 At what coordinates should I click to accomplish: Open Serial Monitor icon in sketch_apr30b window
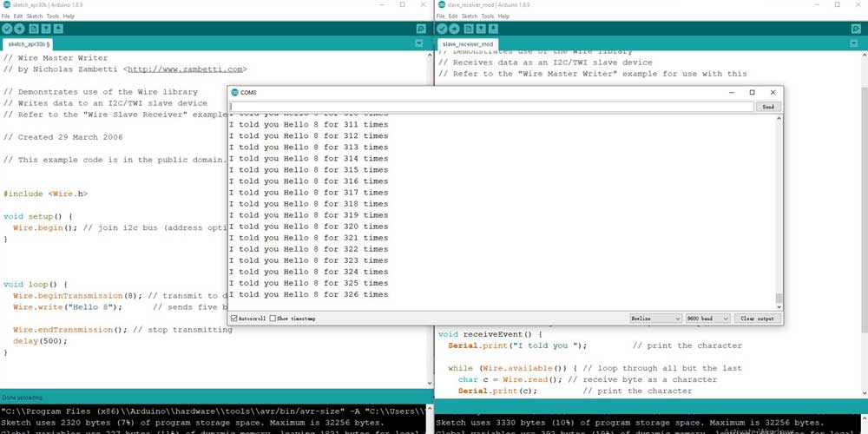[x=421, y=29]
